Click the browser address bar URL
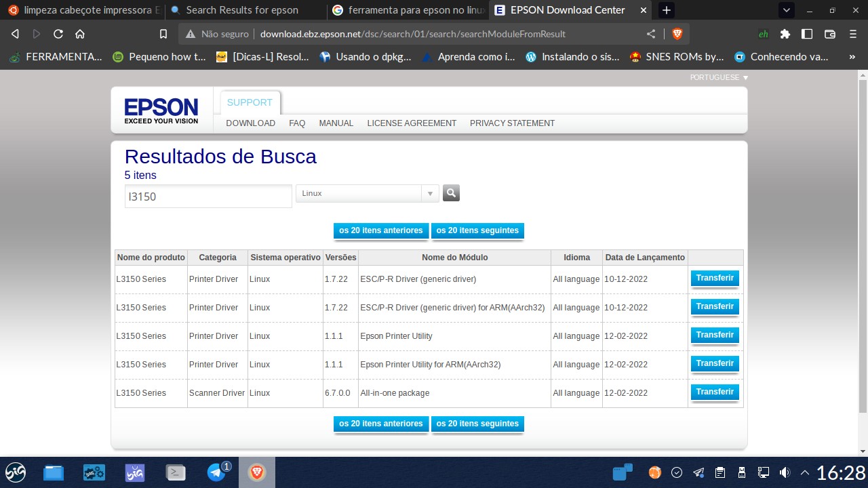Image resolution: width=868 pixels, height=488 pixels. point(412,34)
